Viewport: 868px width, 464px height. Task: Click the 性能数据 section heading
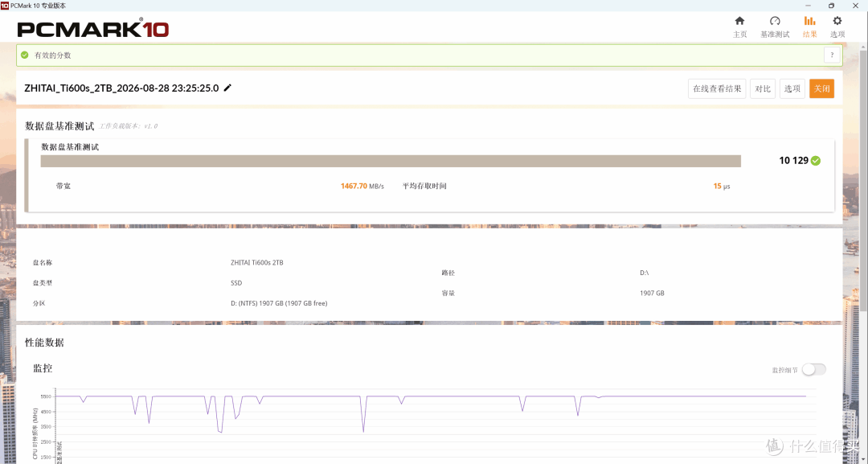click(x=44, y=343)
